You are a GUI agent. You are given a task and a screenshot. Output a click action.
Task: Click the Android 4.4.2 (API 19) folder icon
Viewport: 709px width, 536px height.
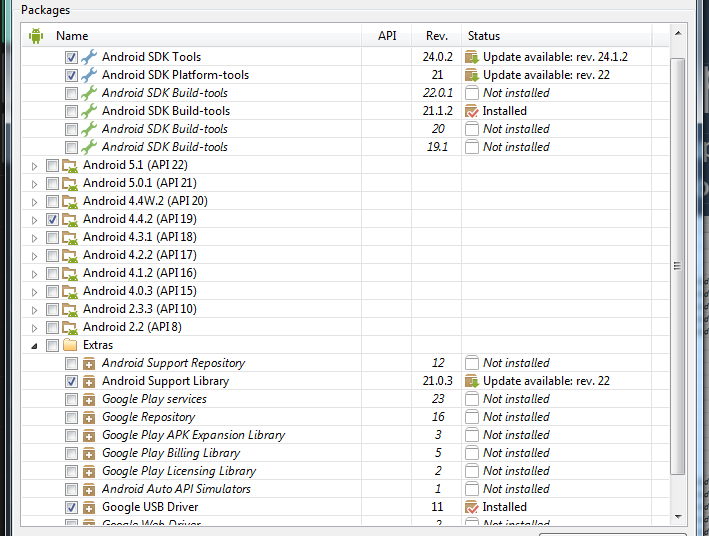[70, 220]
